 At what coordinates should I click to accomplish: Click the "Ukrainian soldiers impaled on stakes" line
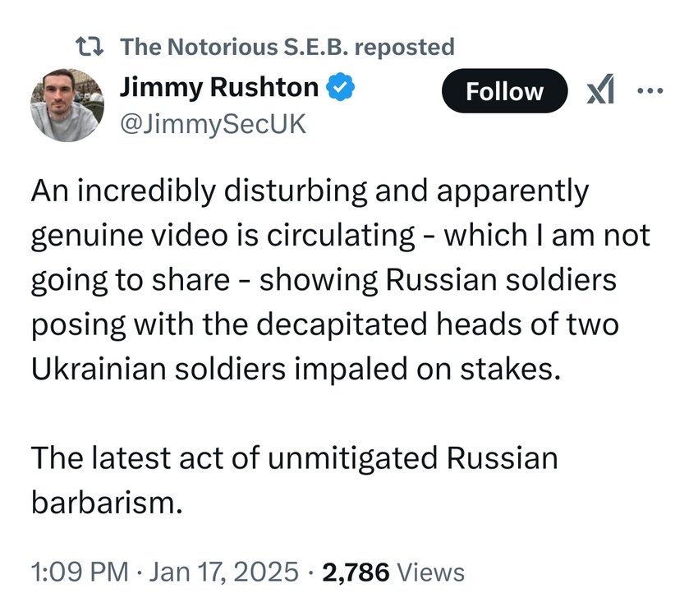pyautogui.click(x=296, y=368)
